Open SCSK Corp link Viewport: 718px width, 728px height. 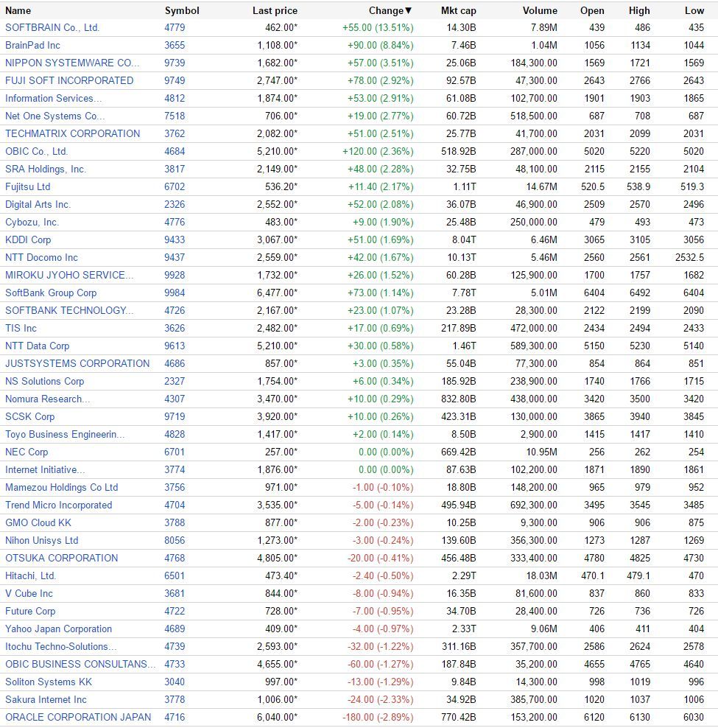tap(29, 416)
